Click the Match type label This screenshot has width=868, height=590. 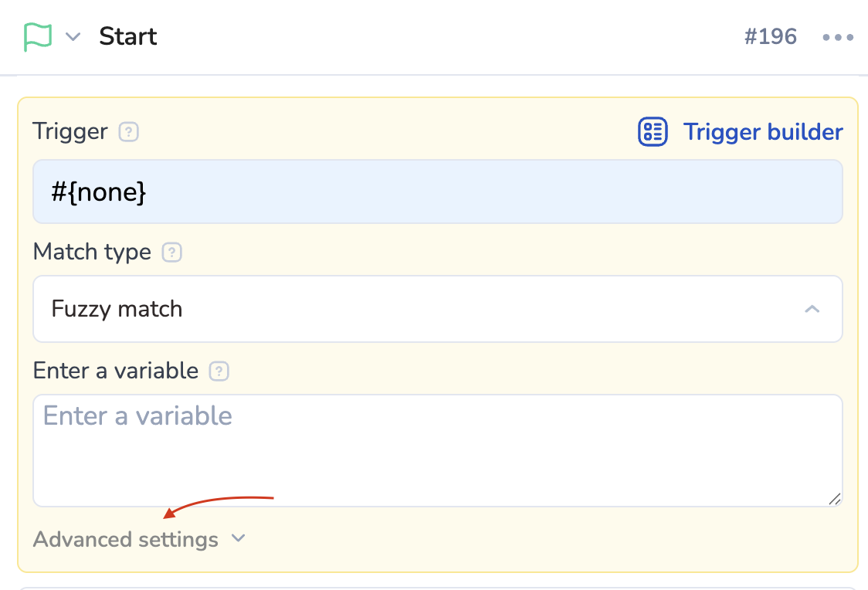point(92,252)
